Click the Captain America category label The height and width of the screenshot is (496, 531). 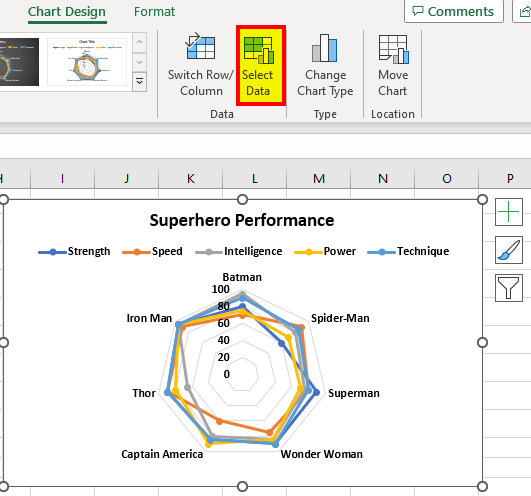(x=162, y=454)
